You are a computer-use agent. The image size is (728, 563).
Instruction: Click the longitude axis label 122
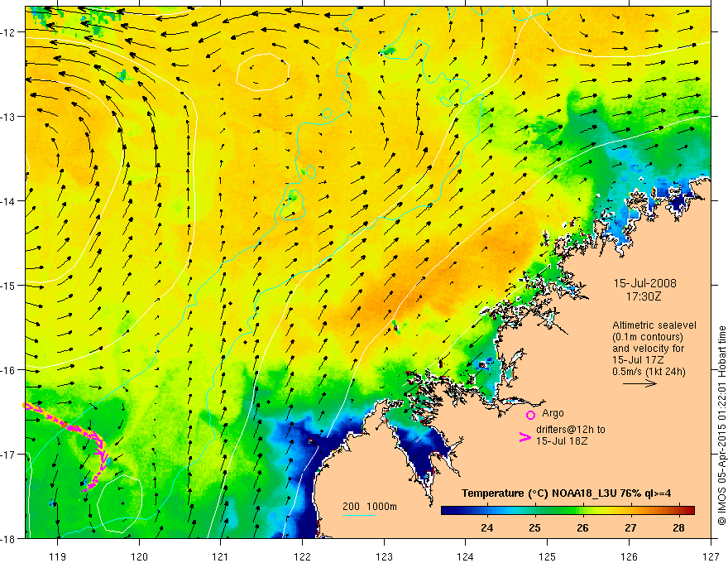(x=302, y=556)
